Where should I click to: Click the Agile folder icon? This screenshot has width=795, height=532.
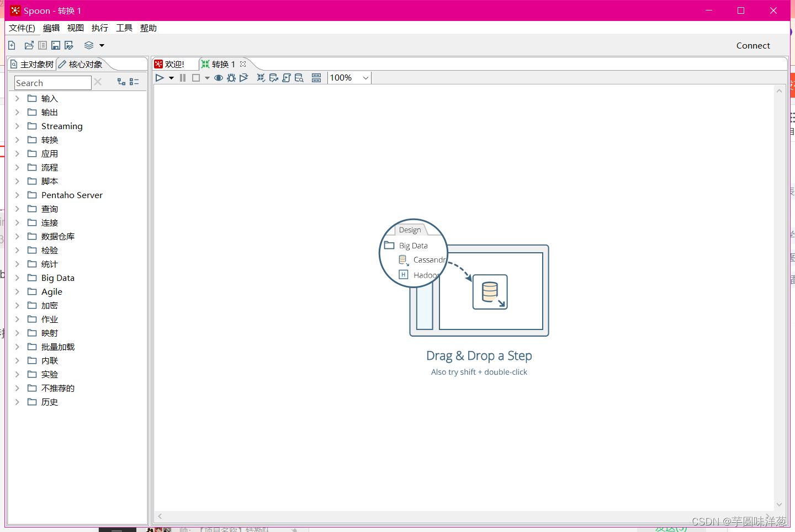click(32, 291)
